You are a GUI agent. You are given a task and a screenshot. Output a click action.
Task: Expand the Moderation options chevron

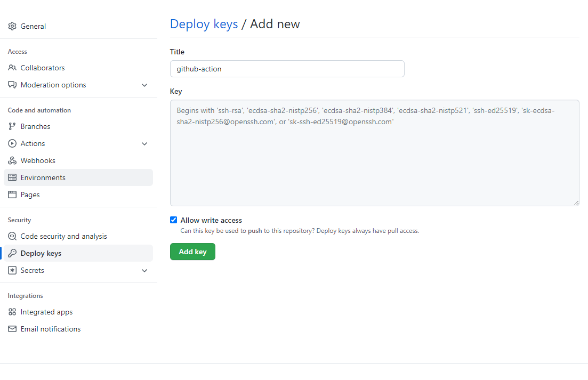(144, 85)
